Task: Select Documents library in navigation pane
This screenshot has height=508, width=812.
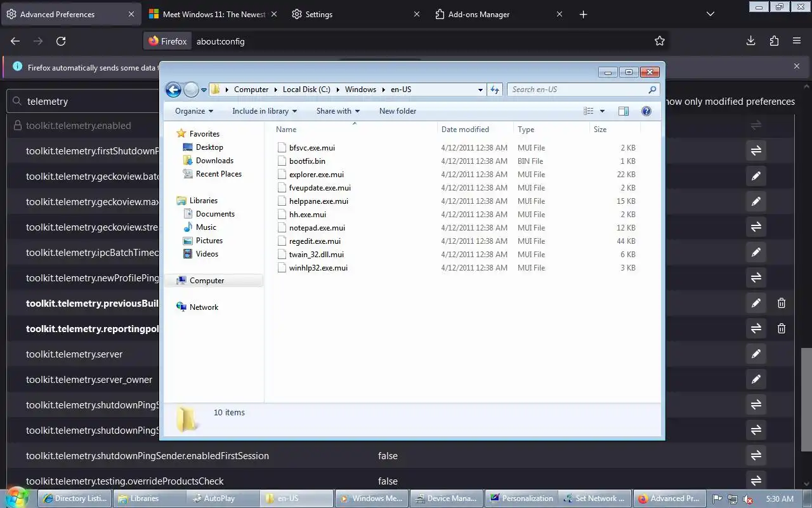Action: point(215,214)
